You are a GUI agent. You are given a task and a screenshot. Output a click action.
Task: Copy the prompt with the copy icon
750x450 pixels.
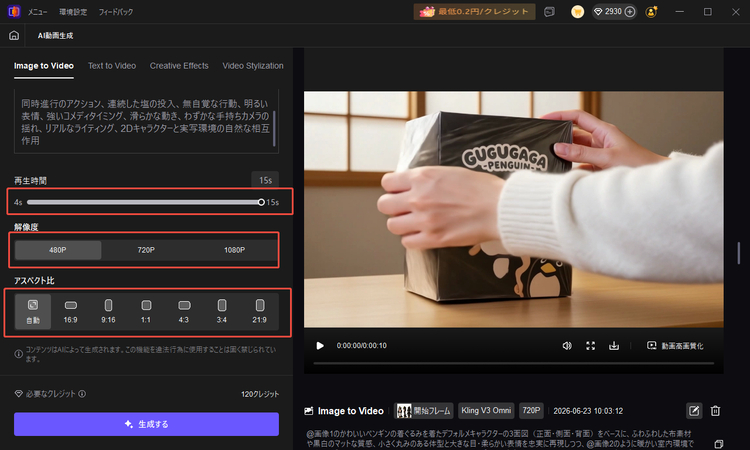[718, 444]
